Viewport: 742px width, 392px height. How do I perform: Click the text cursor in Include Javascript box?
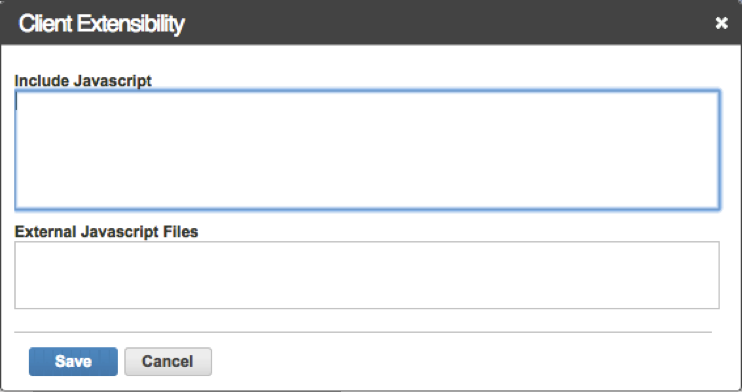click(17, 101)
